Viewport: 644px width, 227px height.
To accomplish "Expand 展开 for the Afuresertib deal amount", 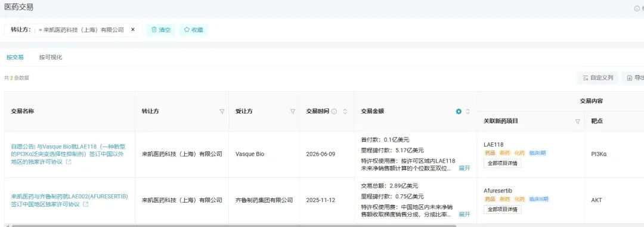I will tap(464, 214).
